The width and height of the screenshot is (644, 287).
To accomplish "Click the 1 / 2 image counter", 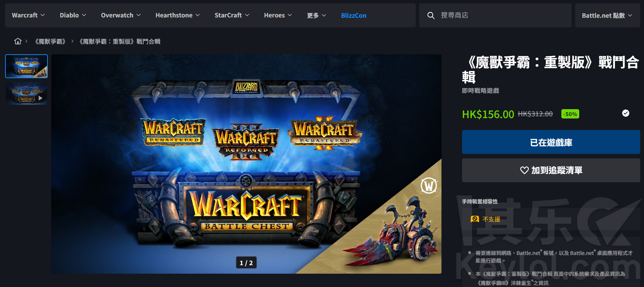I will (x=246, y=263).
